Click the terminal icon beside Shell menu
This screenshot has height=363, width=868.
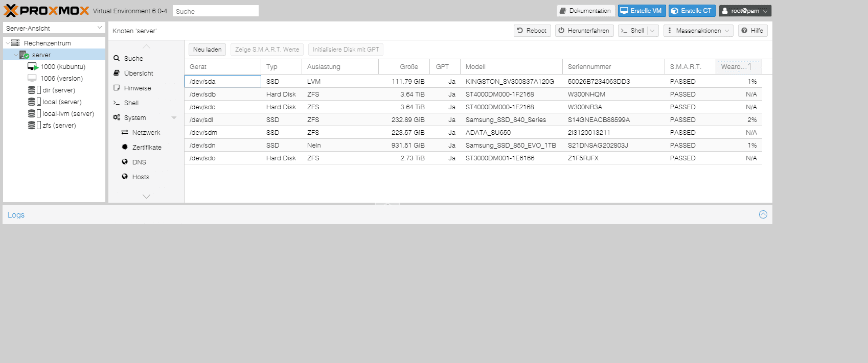pos(117,103)
